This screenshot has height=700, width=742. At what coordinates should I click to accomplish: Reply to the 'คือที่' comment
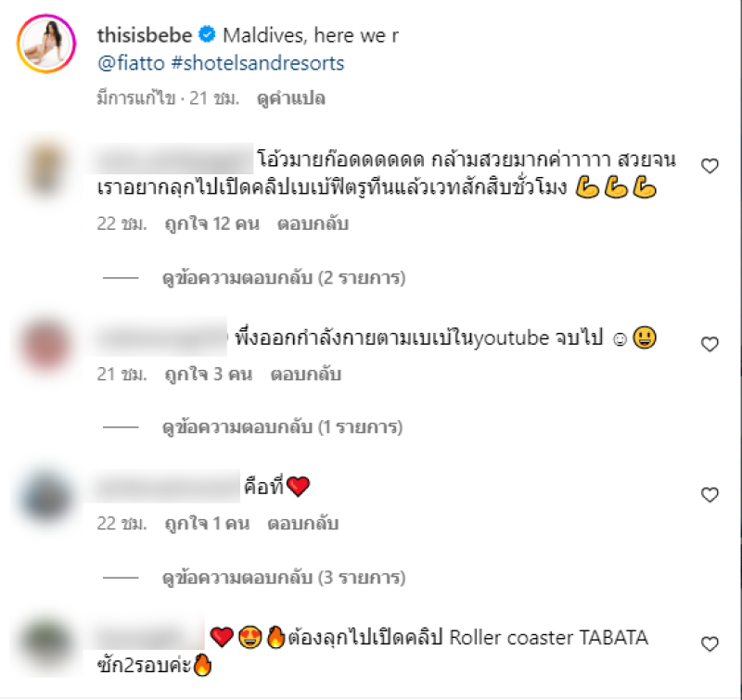(x=303, y=524)
